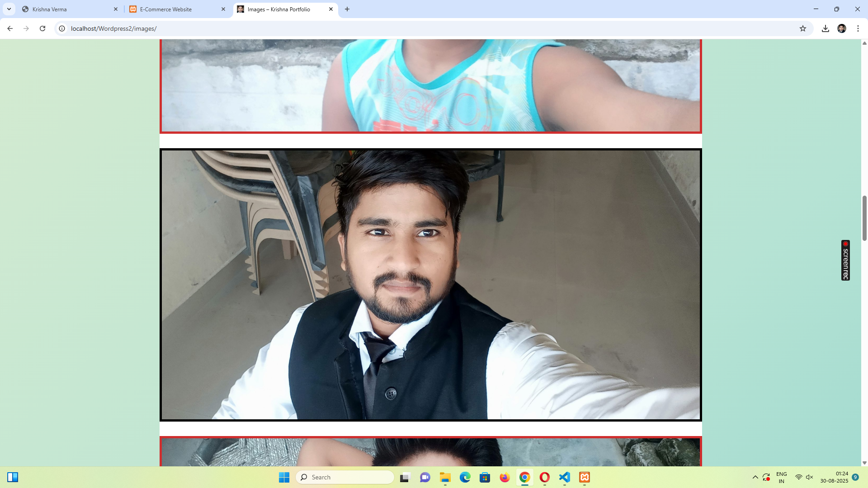Image resolution: width=868 pixels, height=488 pixels.
Task: Open Visual Studio Code from taskbar
Action: coord(565,477)
